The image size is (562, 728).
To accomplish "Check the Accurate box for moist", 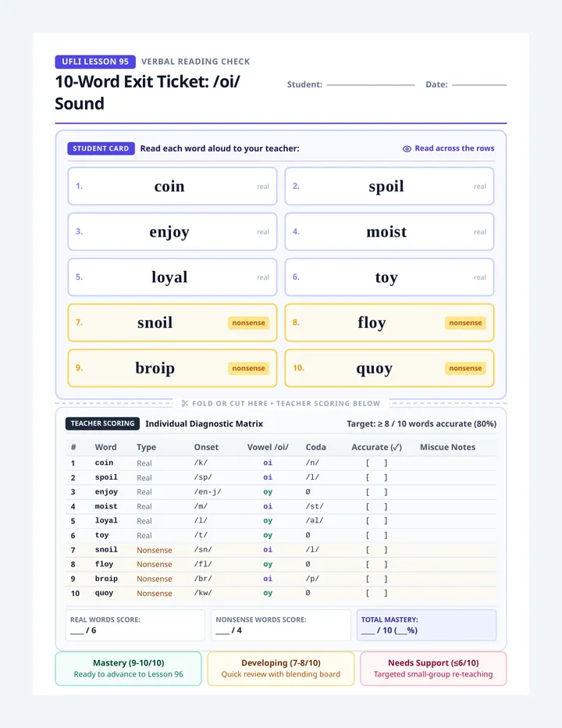I will (376, 506).
